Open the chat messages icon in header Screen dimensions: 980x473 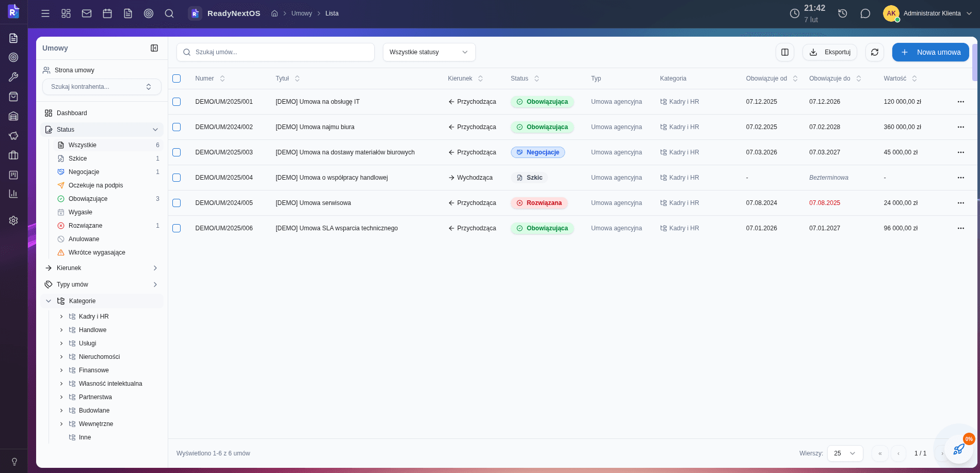pos(865,13)
